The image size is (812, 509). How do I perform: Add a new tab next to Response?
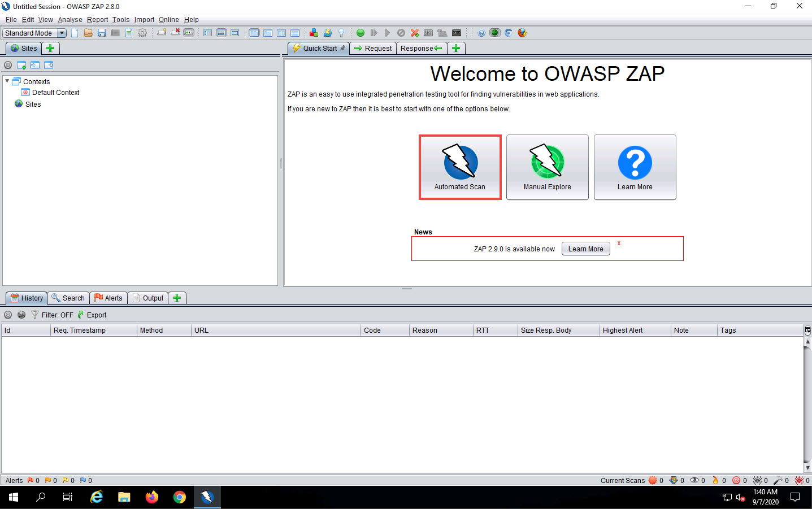tap(456, 48)
